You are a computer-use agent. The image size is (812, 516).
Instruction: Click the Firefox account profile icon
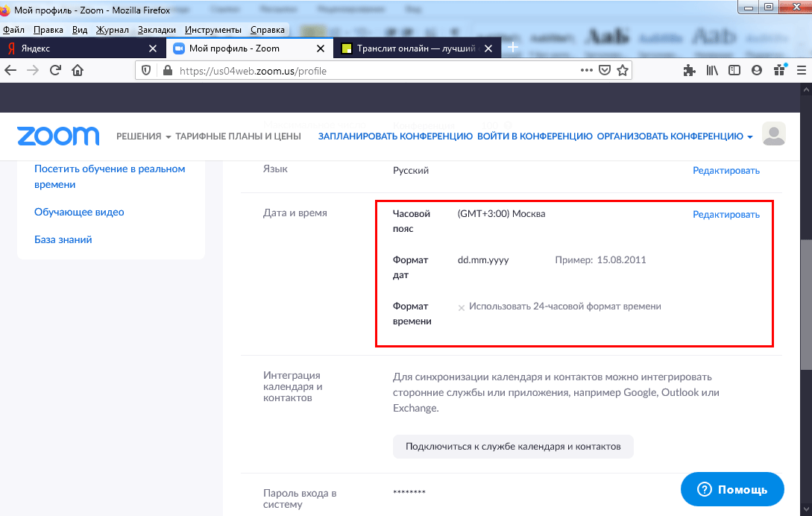[x=757, y=69]
